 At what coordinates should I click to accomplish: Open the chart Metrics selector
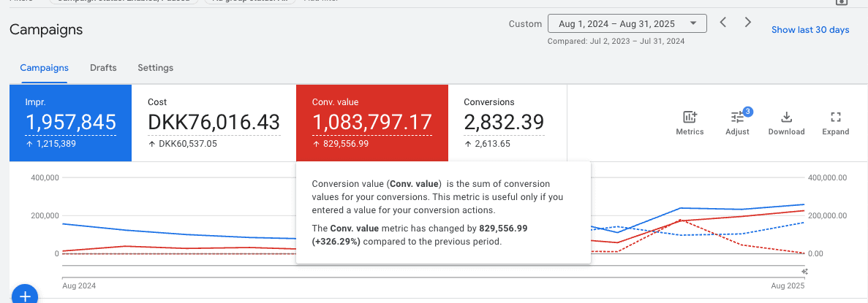coord(689,123)
